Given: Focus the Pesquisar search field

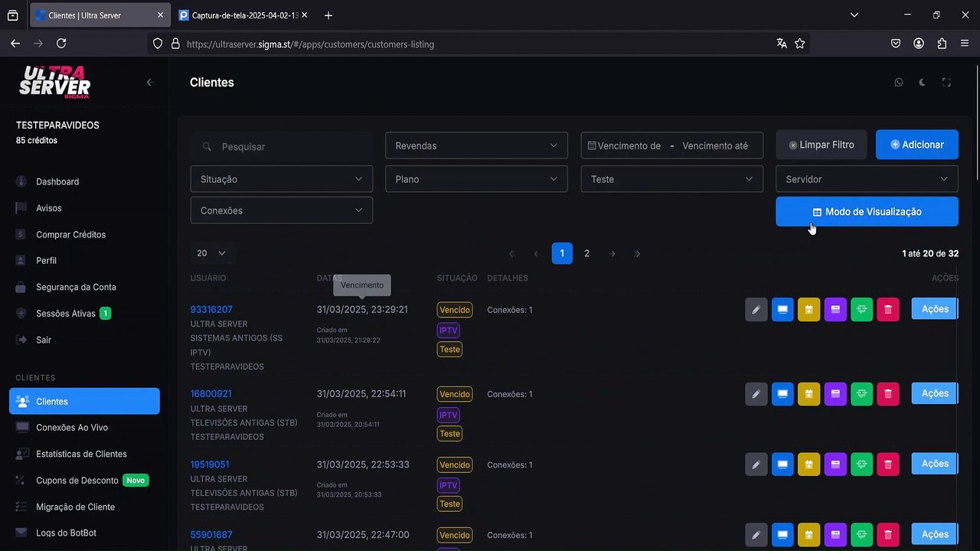Looking at the screenshot, I should 281,146.
